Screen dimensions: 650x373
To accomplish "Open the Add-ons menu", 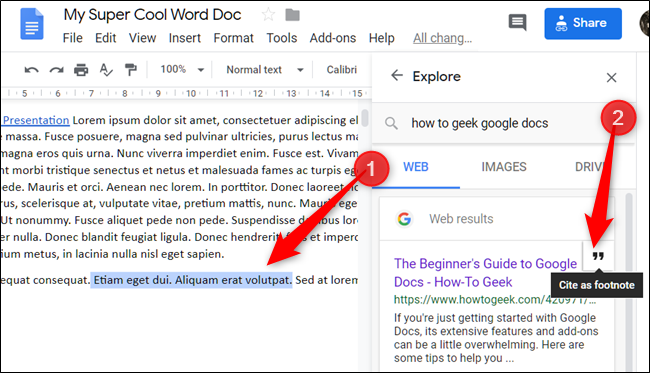I will (333, 38).
